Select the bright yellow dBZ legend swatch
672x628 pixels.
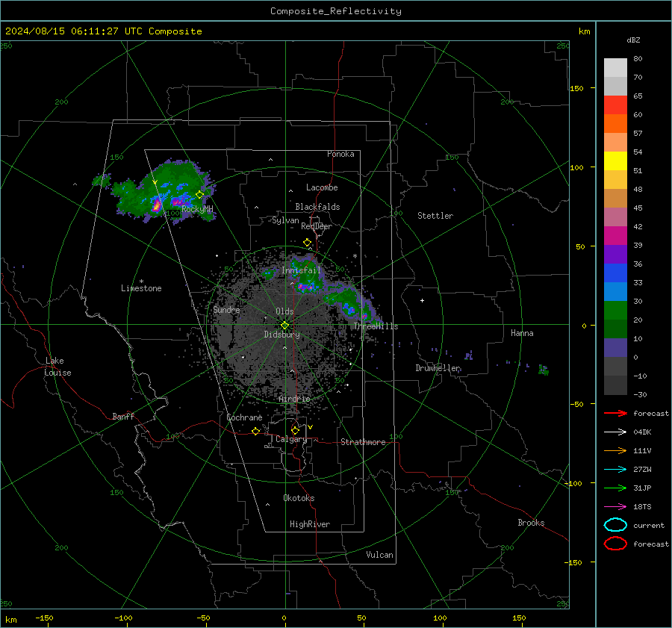(x=615, y=161)
